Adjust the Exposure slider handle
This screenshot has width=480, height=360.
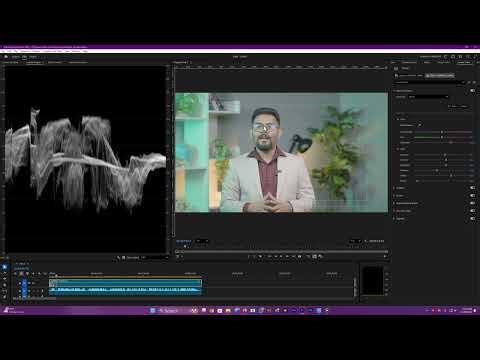coord(445,155)
